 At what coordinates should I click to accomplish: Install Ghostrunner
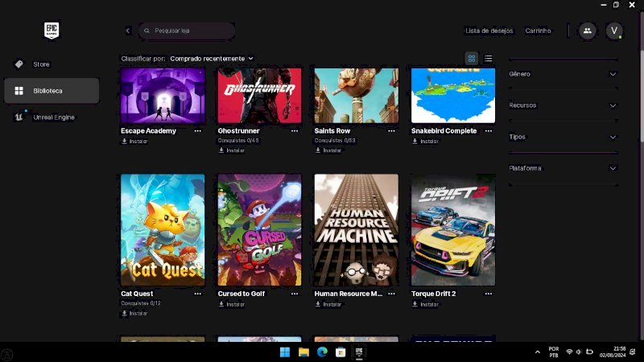[x=232, y=150]
